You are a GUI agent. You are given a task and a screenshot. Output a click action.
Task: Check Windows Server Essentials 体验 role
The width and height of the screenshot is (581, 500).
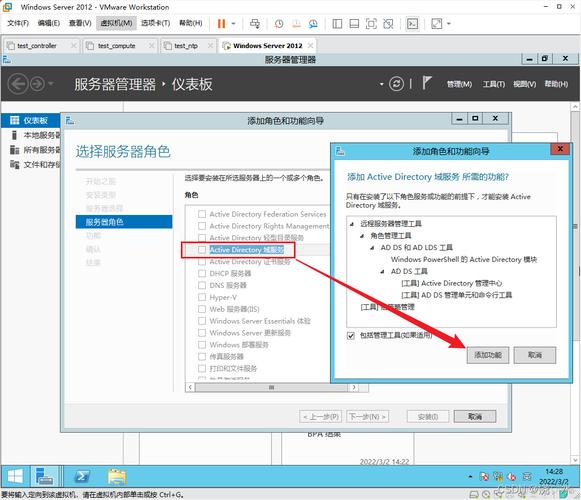202,321
